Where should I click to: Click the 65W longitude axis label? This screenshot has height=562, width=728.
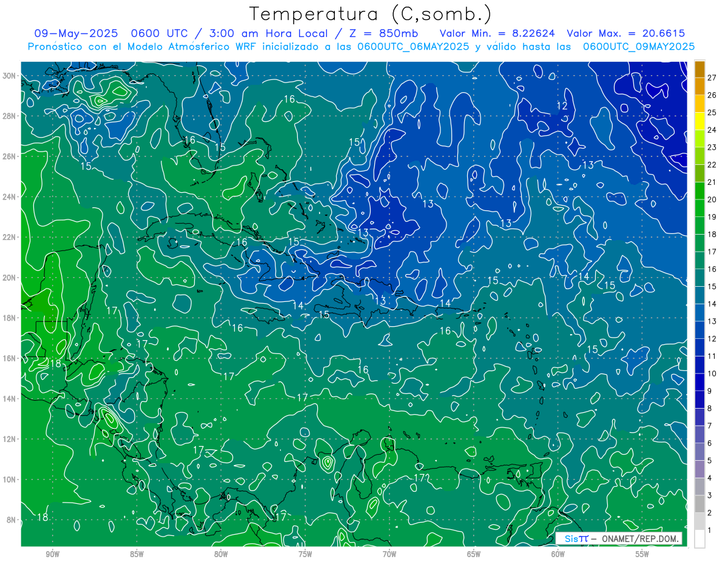pos(474,554)
